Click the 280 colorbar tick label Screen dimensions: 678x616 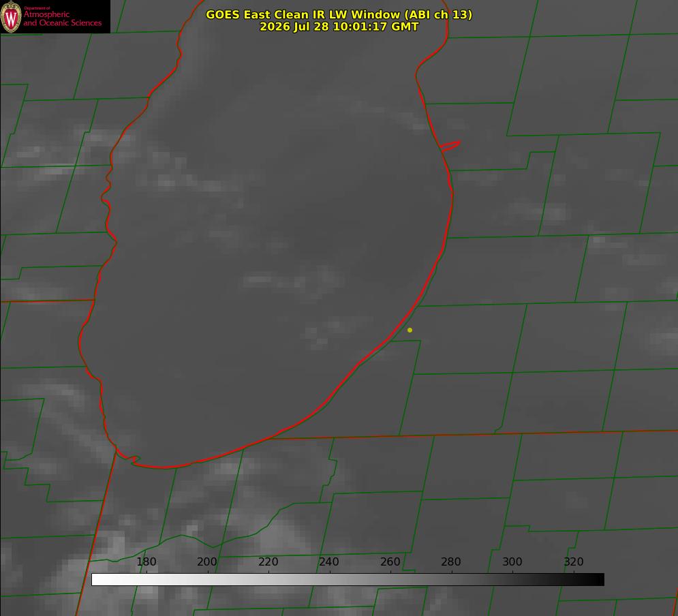[451, 561]
